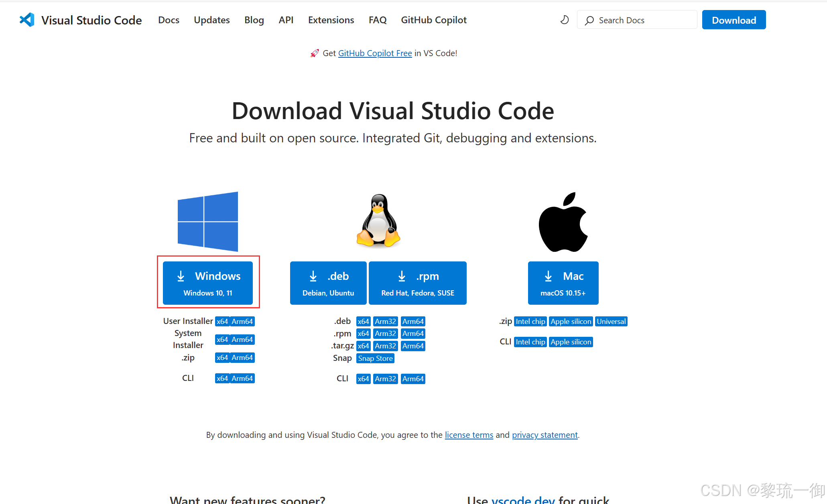
Task: Click the blue Download header button
Action: tap(734, 20)
